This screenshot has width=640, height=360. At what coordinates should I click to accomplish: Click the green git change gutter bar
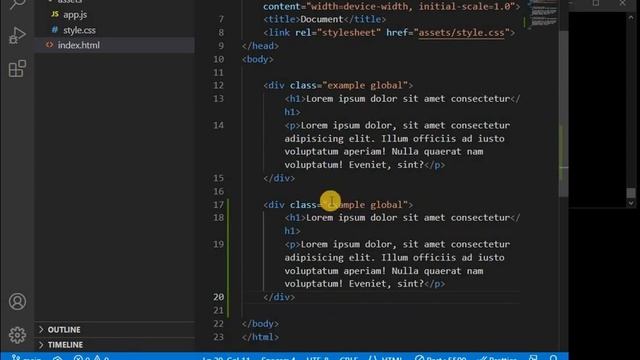click(228, 257)
